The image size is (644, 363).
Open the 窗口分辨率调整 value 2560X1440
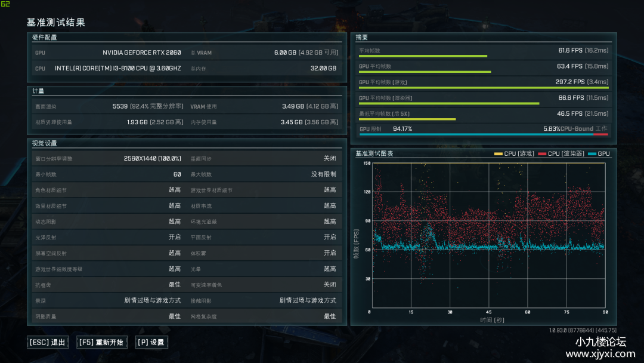[x=152, y=159]
